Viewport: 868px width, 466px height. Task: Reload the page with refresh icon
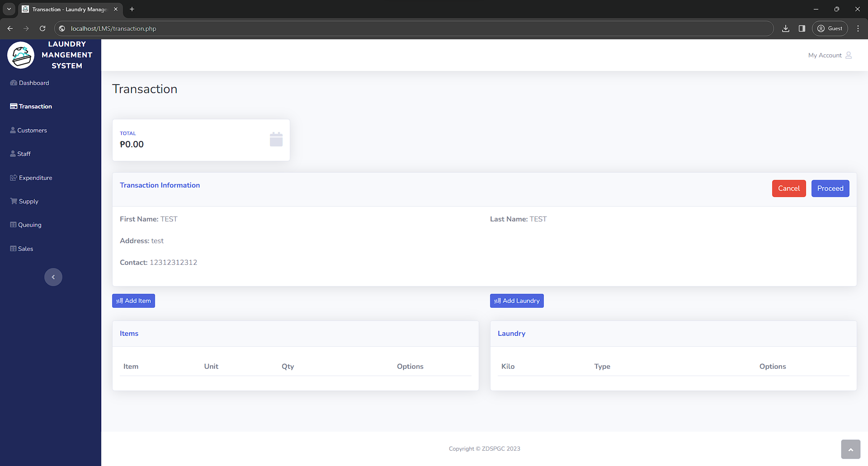pyautogui.click(x=42, y=28)
